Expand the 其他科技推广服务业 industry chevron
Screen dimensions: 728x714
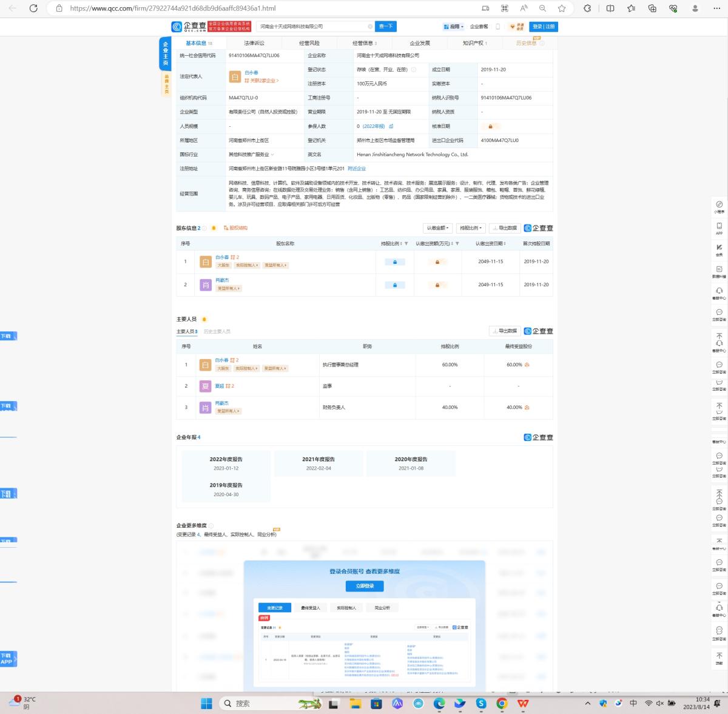pos(272,155)
